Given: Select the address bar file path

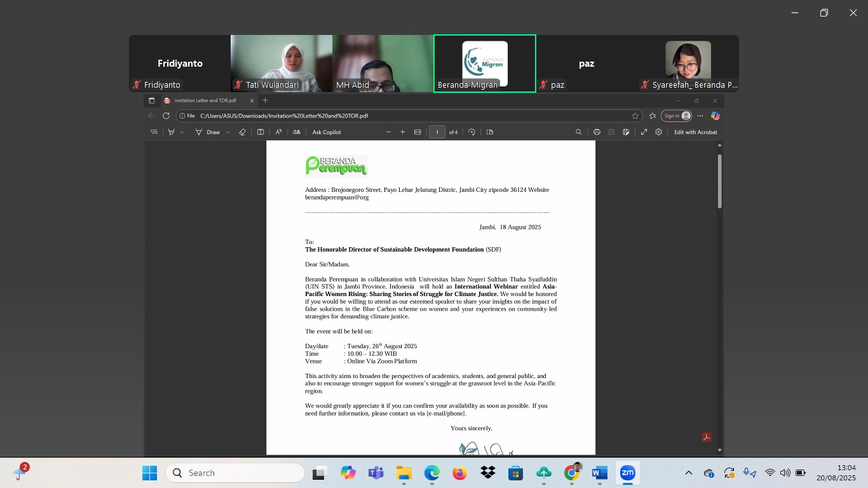Looking at the screenshot, I should 284,116.
